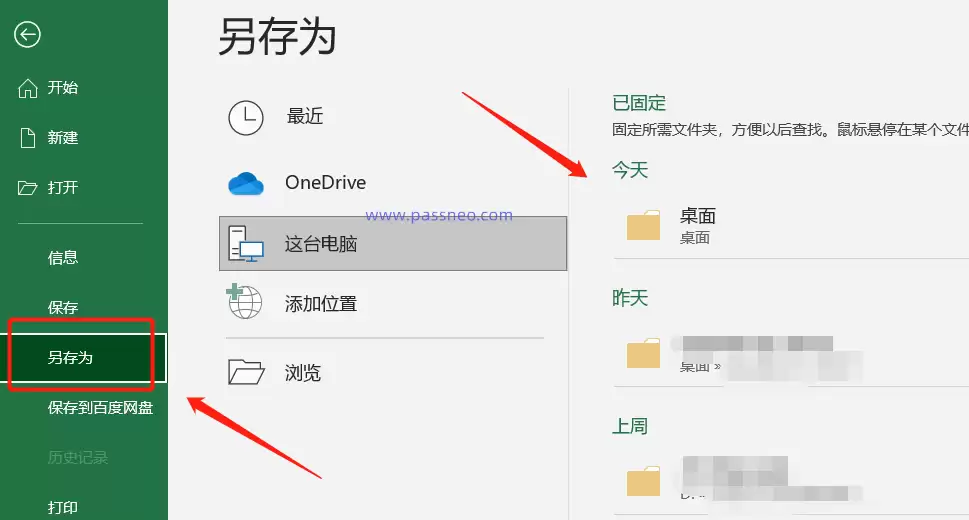Viewport: 969px width, 520px height.
Task: Click the new document icon beside 新建
Action: 28,138
